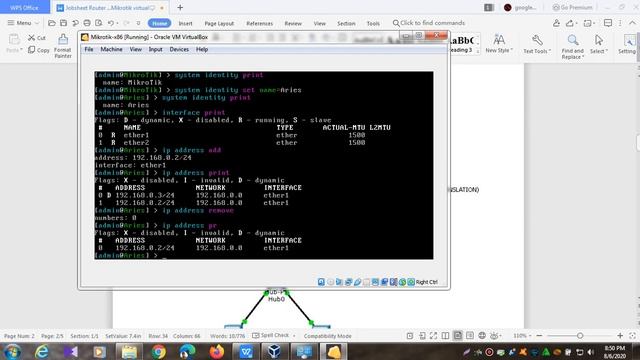Toggle the Print Layout view button in status bar
640x360 pixels.
pyautogui.click(x=458, y=336)
